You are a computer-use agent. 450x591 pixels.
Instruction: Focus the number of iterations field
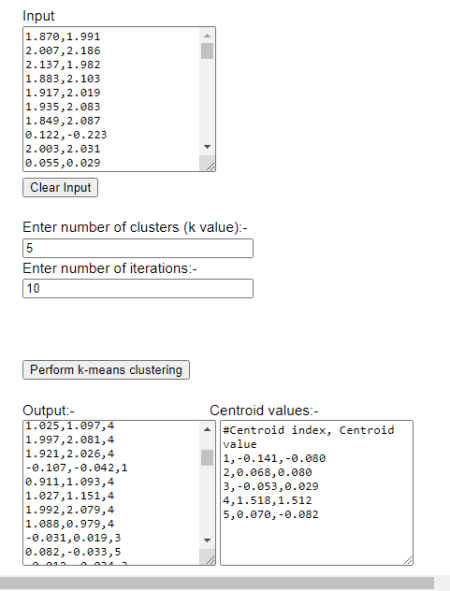coord(138,288)
